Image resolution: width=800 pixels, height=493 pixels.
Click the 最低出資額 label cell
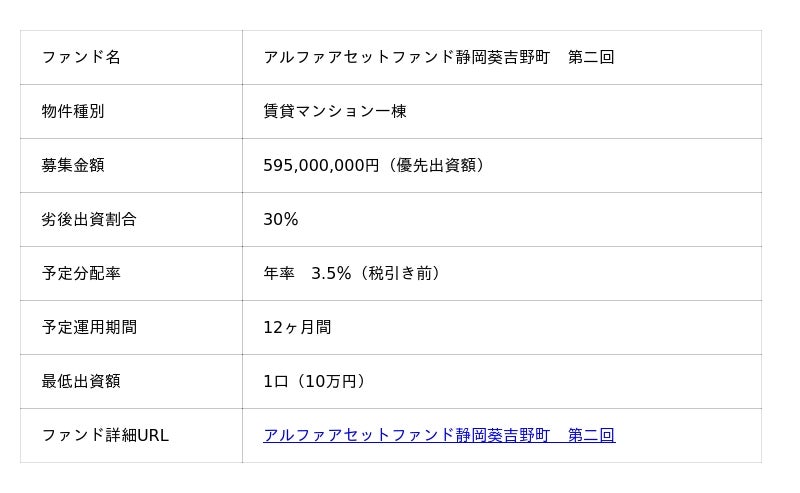point(81,381)
